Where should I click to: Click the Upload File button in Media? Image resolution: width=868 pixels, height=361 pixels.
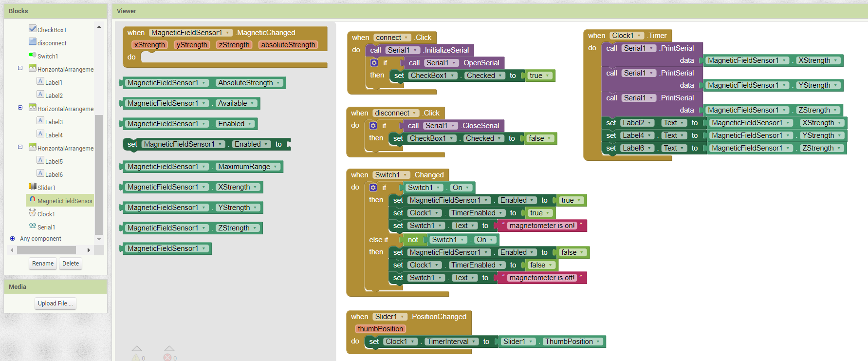[55, 304]
